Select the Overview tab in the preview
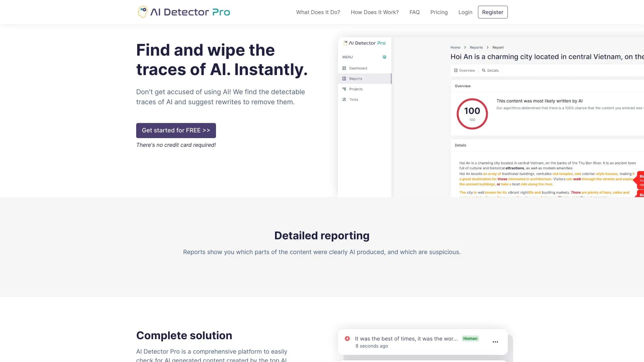644x362 pixels. [x=465, y=70]
